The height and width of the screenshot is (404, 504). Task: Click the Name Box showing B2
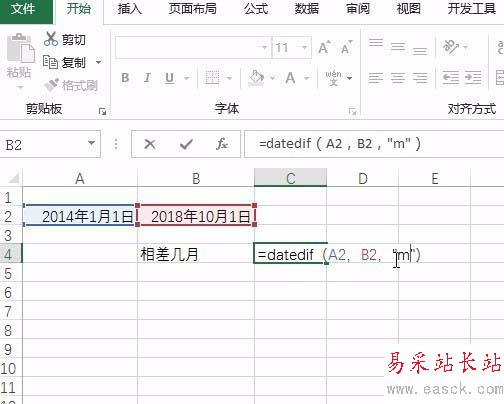(43, 144)
